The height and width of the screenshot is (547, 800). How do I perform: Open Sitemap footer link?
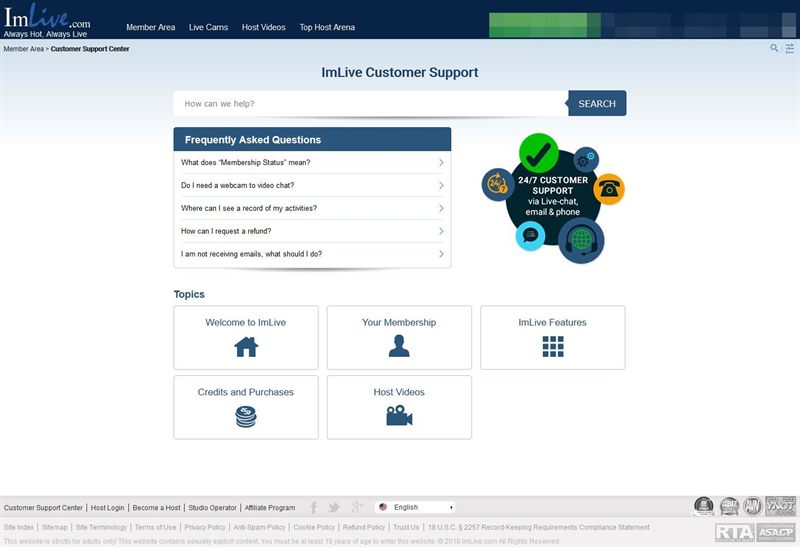pyautogui.click(x=54, y=527)
